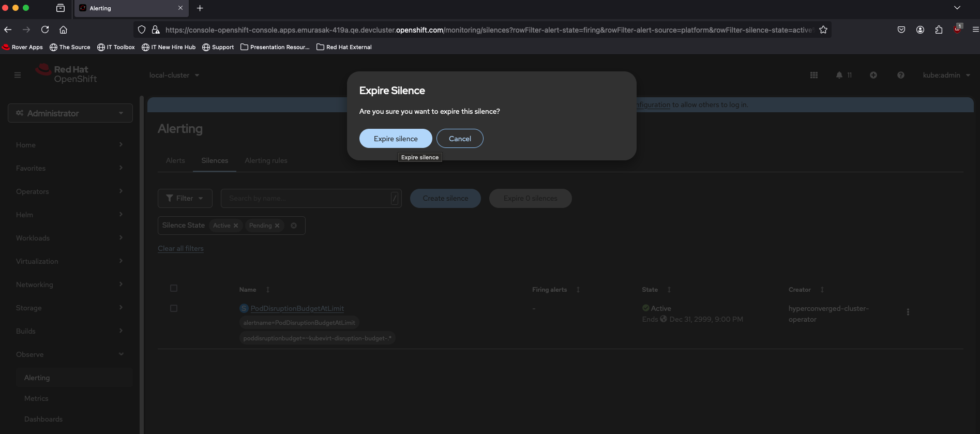Open the Firefox account icon
Viewport: 980px width, 434px height.
[920, 29]
